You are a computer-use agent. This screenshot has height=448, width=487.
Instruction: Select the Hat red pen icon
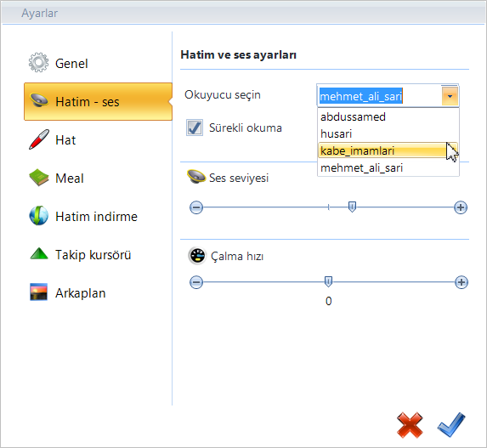[x=39, y=139]
